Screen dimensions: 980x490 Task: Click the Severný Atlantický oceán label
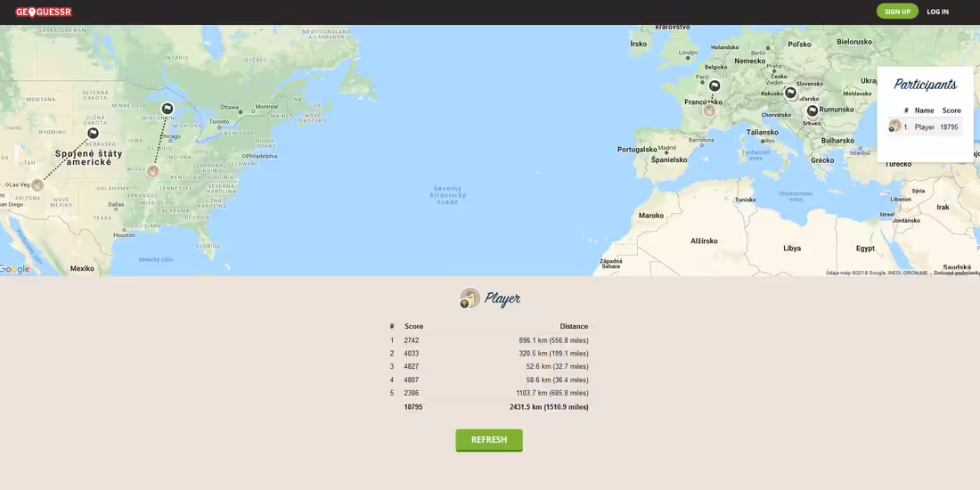pos(447,195)
